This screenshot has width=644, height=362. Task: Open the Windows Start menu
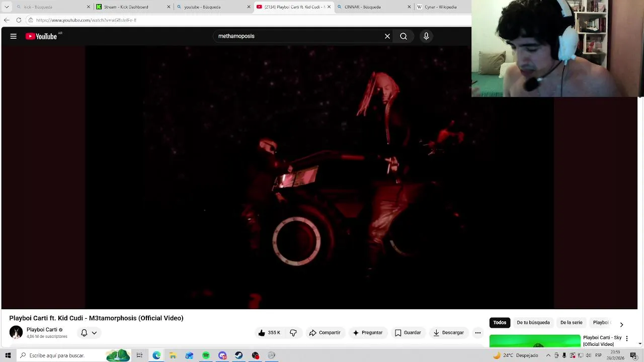8,355
